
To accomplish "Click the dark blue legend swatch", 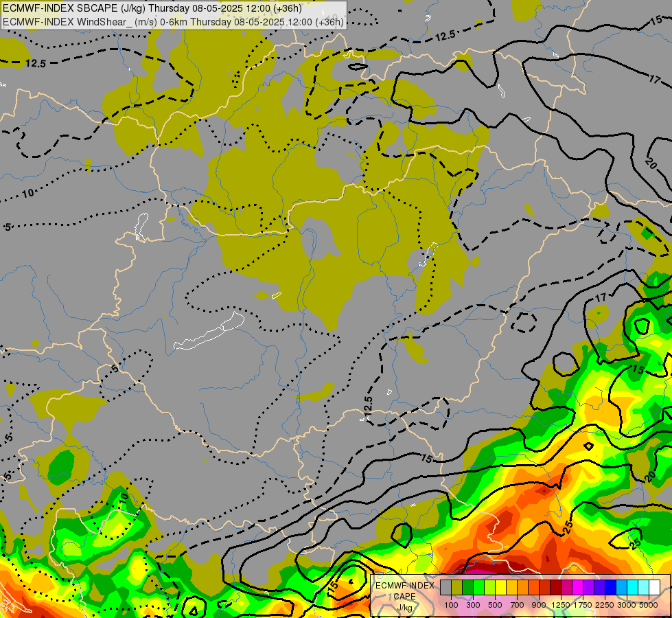I will pyautogui.click(x=610, y=588).
